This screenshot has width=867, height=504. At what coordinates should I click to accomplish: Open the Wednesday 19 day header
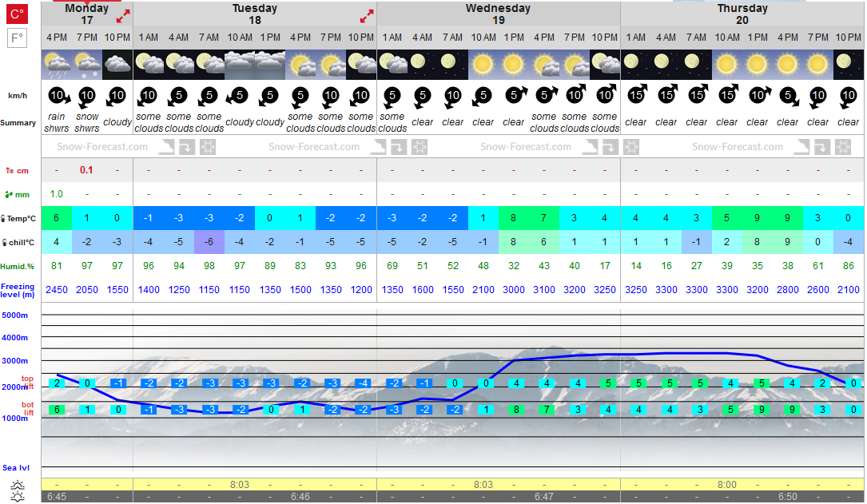498,14
